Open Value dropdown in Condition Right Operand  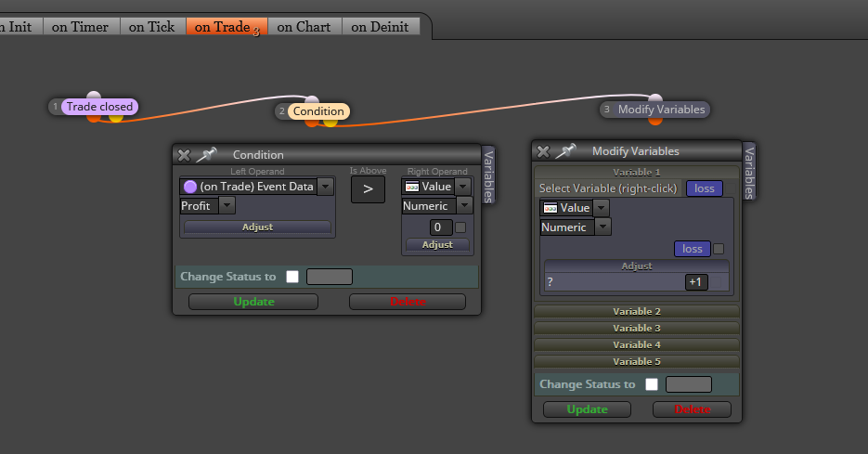coord(463,187)
